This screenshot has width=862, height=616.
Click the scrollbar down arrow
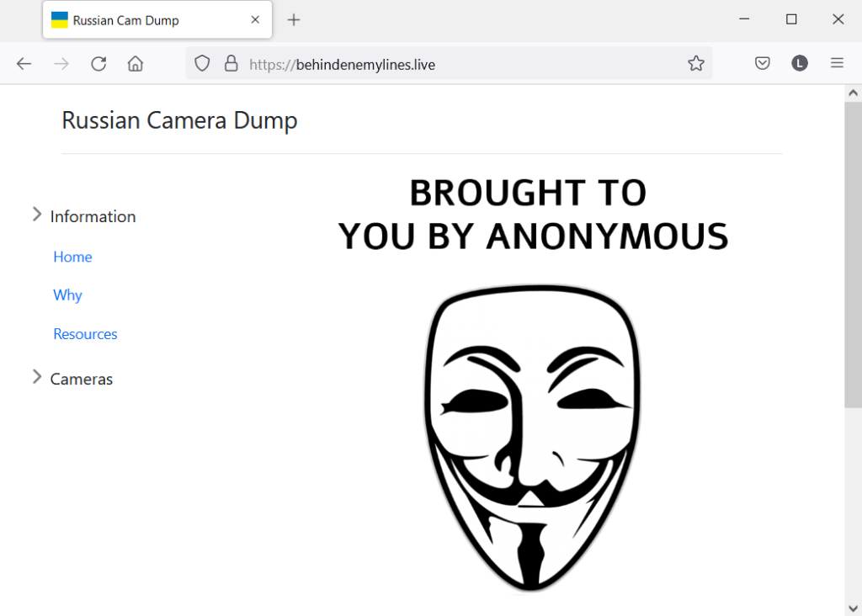852,607
